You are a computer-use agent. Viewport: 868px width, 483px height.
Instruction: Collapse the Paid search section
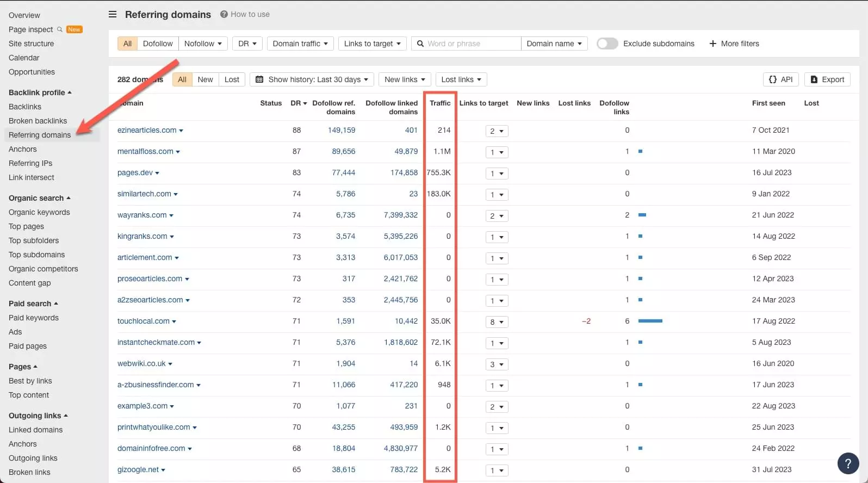tap(33, 304)
